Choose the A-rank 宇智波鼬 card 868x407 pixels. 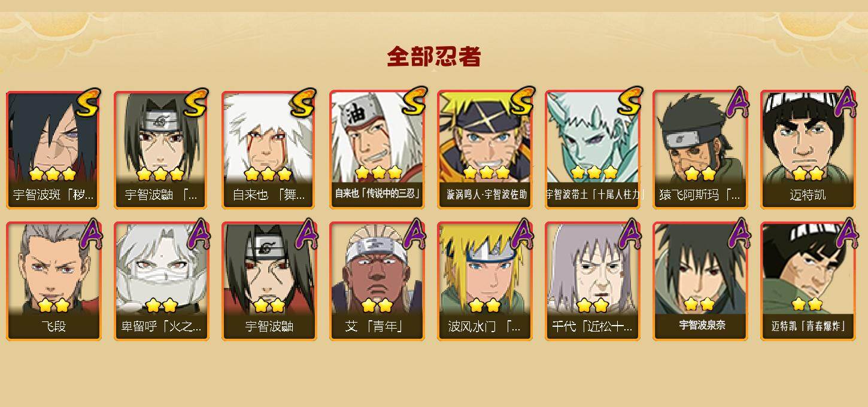[269, 281]
